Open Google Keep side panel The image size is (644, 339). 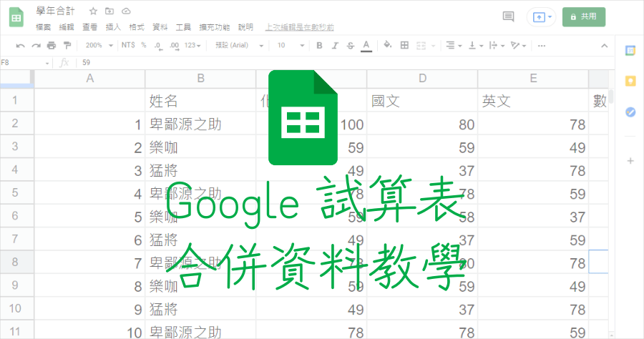[x=630, y=82]
